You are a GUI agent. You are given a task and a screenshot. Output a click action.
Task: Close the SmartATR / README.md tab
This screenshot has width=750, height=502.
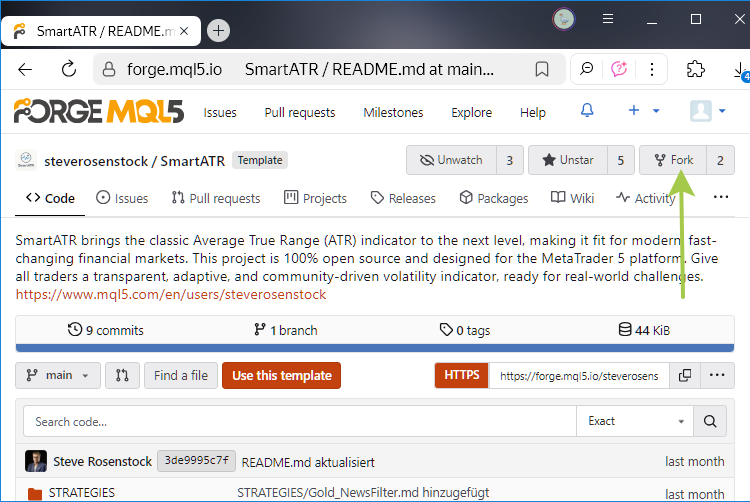[x=184, y=31]
